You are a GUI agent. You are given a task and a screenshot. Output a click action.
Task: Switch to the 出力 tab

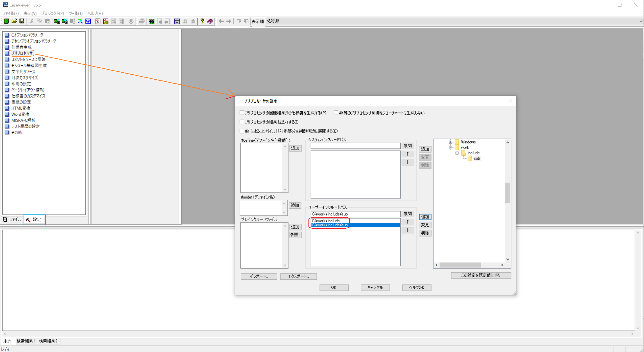(x=7, y=341)
